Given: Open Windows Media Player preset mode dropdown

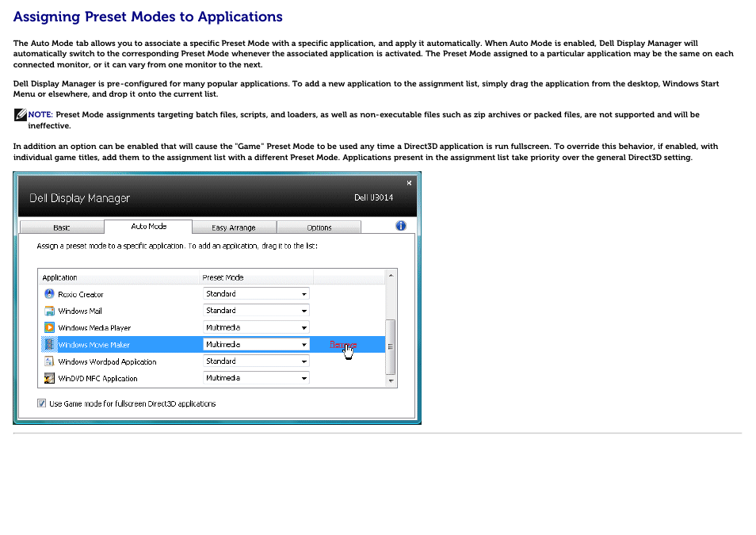Looking at the screenshot, I should coord(256,327).
